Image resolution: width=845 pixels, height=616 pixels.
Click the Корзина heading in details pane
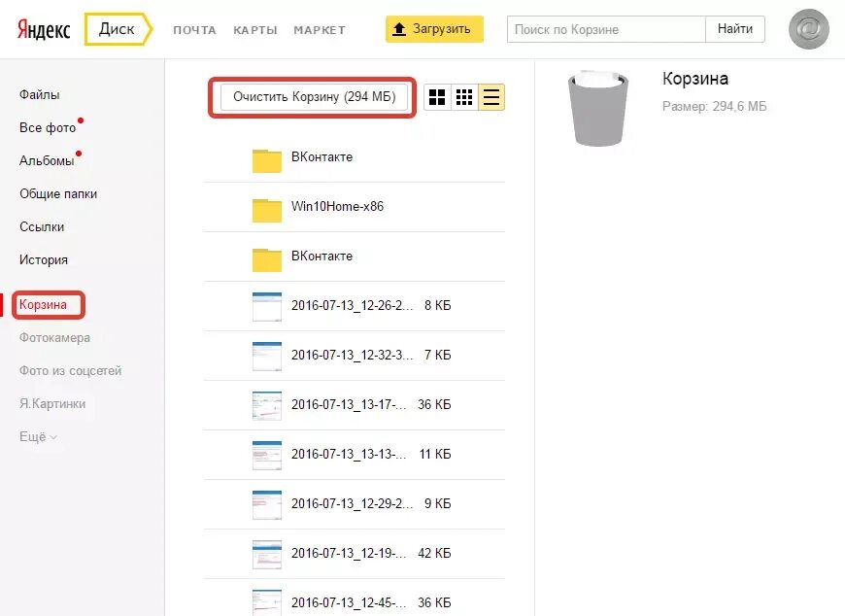pos(695,79)
